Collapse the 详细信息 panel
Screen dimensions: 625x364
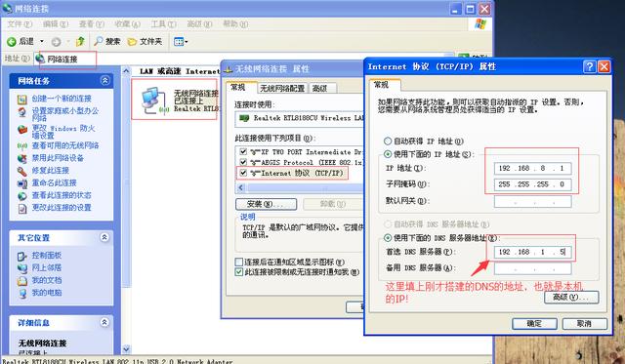click(104, 322)
